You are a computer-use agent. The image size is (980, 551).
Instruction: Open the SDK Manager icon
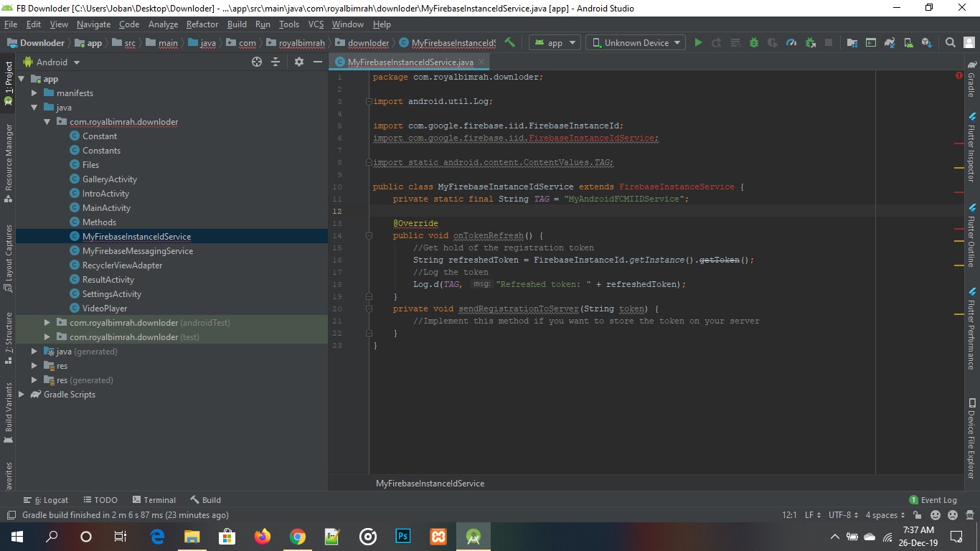point(927,42)
